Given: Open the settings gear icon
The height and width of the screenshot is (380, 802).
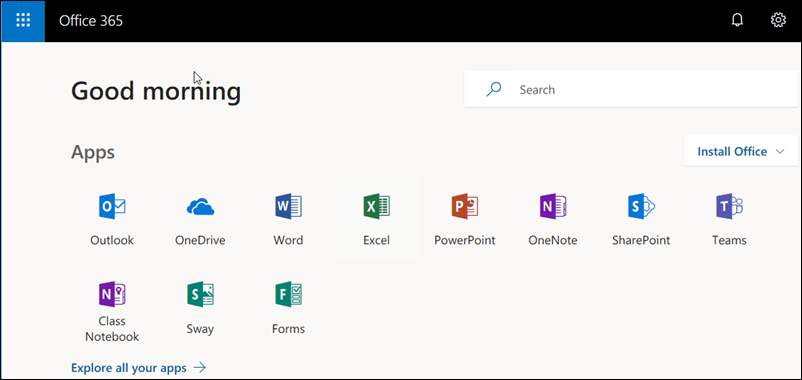Looking at the screenshot, I should (x=778, y=20).
